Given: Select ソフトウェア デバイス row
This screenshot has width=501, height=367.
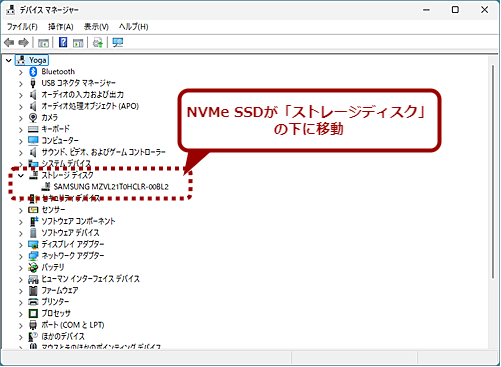Looking at the screenshot, I should point(70,233).
